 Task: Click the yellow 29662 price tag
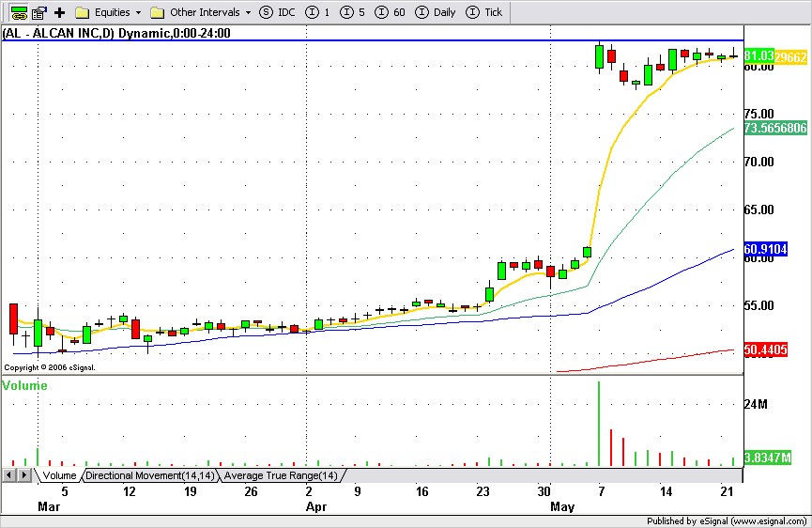790,57
